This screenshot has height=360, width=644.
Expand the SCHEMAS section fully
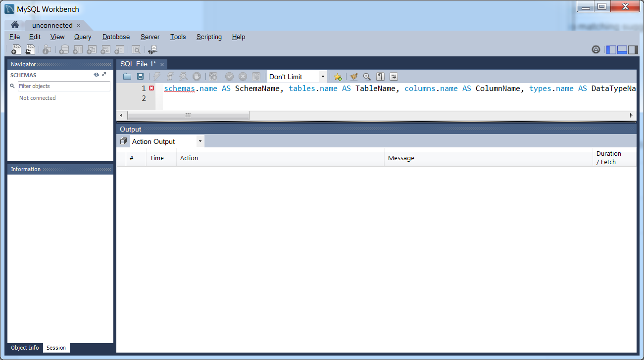(104, 74)
